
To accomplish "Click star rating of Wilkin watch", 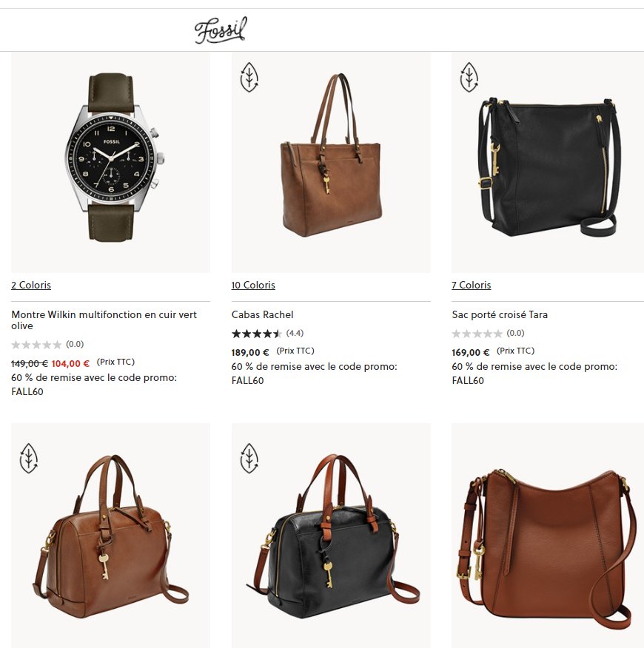I will click(x=36, y=344).
